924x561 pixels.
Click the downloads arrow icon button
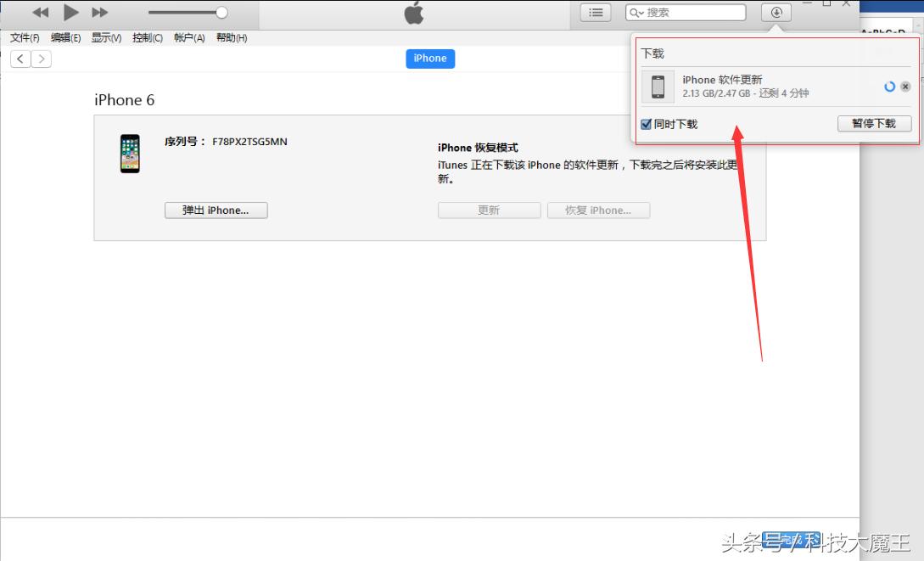pos(776,13)
